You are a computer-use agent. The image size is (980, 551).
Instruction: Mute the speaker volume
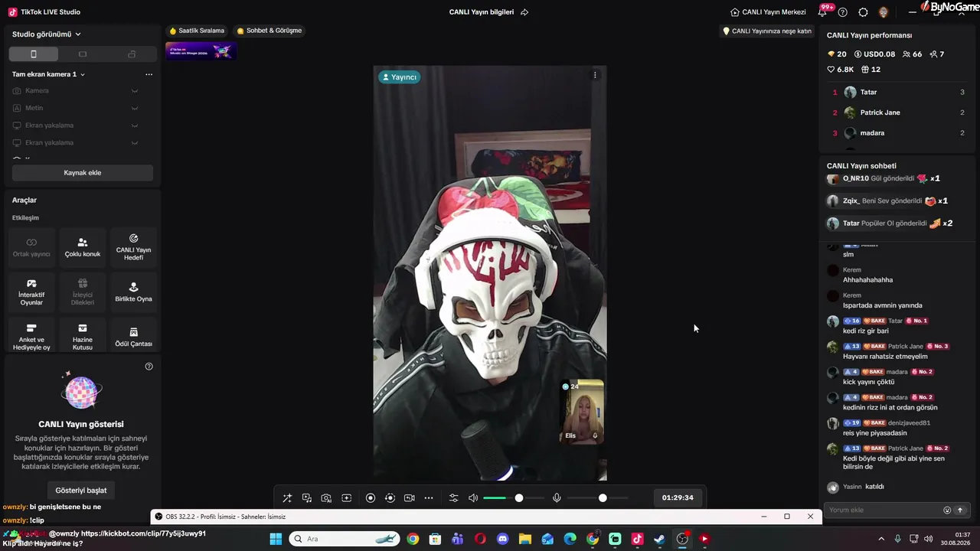point(473,498)
